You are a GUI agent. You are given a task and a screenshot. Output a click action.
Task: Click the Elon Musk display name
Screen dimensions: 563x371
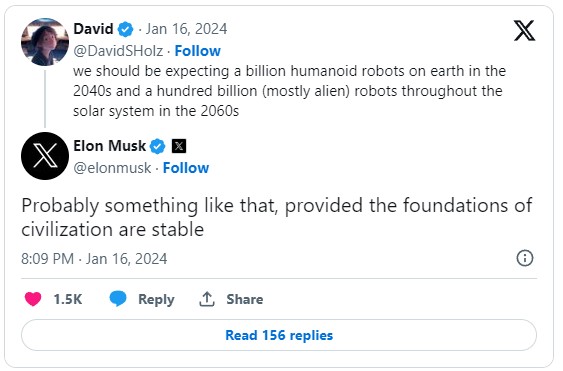point(110,146)
